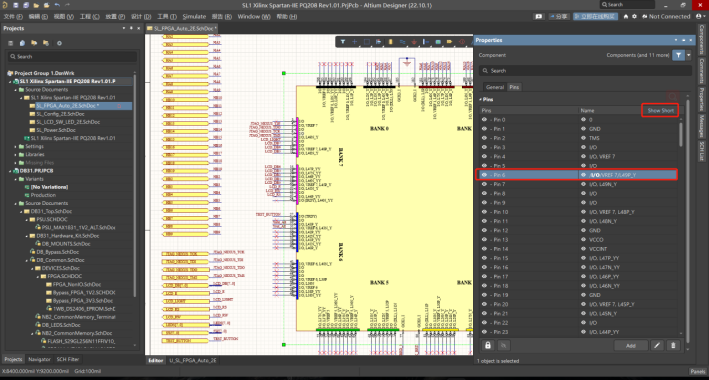Lock pins with the padlock icon
This screenshot has width=709, height=380.
click(487, 345)
